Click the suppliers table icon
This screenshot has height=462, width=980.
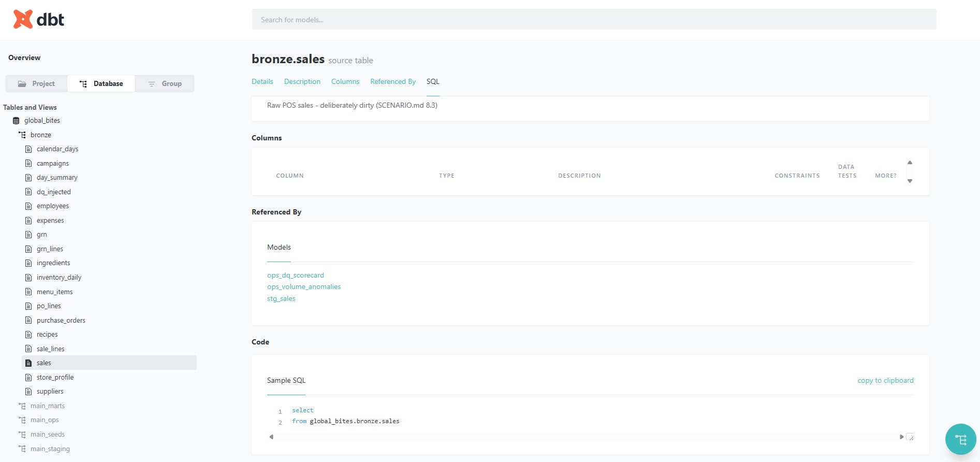(x=28, y=392)
